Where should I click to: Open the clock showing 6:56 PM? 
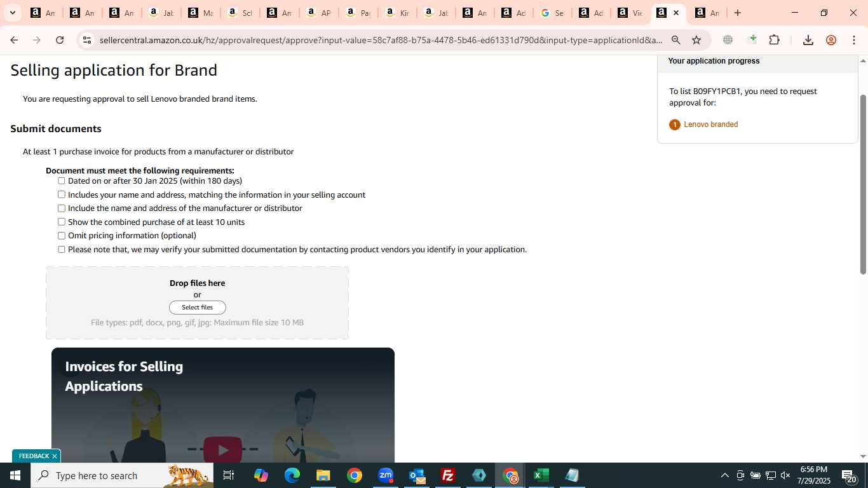pyautogui.click(x=815, y=475)
